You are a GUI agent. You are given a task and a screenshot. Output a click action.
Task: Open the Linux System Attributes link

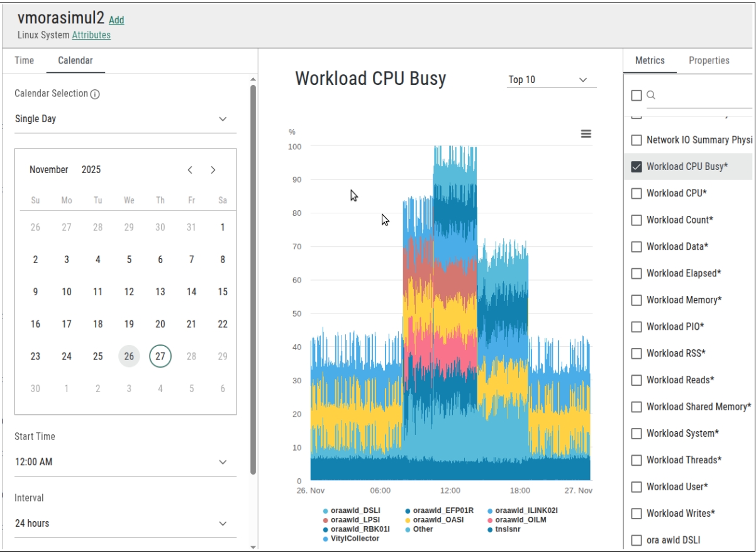tap(91, 35)
